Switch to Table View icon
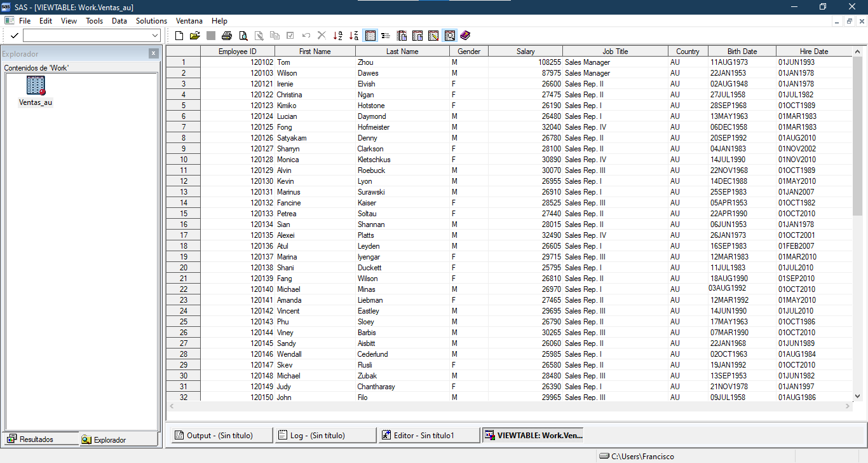Viewport: 868px width, 463px height. 370,36
